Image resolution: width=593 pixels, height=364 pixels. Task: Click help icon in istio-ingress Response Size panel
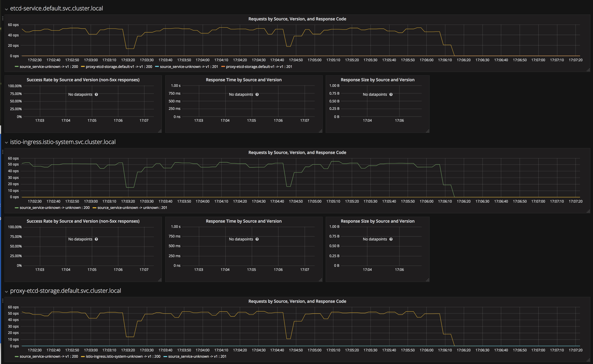[391, 239]
